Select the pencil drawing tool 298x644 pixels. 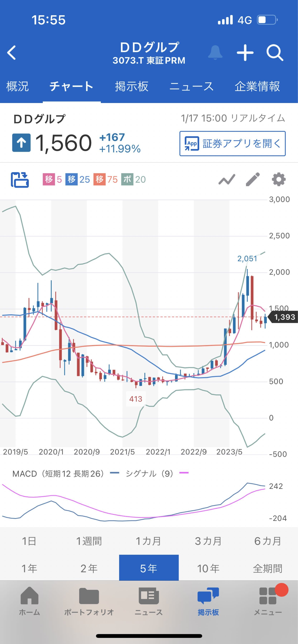pos(253,179)
